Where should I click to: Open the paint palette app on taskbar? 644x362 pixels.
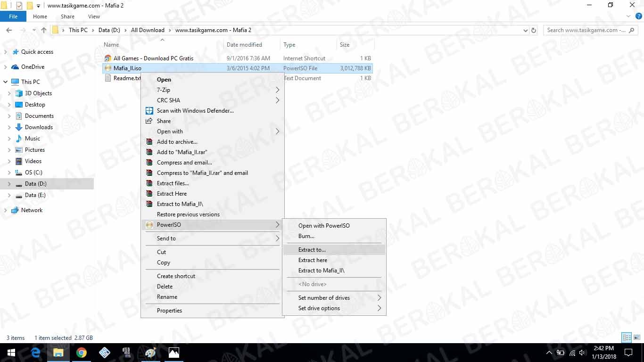click(x=151, y=353)
